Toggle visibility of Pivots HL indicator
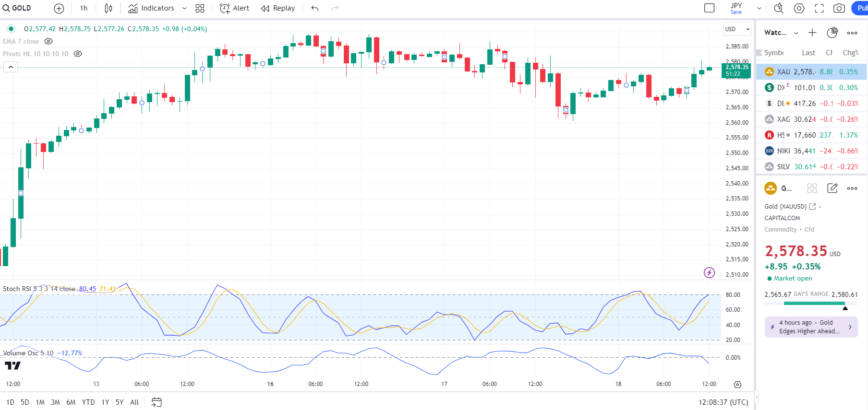The image size is (868, 410). point(78,54)
